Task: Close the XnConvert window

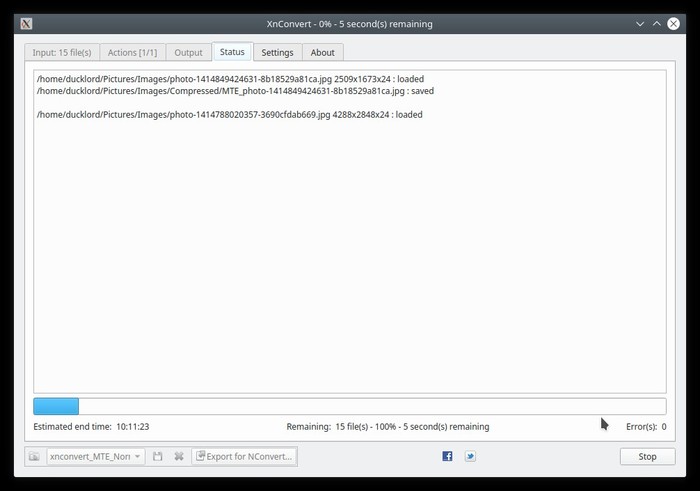Action: coord(674,24)
